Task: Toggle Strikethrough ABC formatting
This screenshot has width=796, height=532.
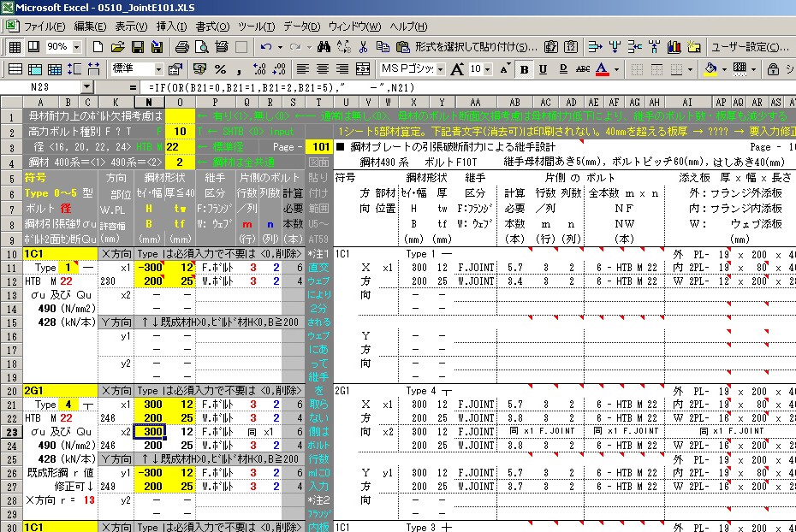Action: 583,69
